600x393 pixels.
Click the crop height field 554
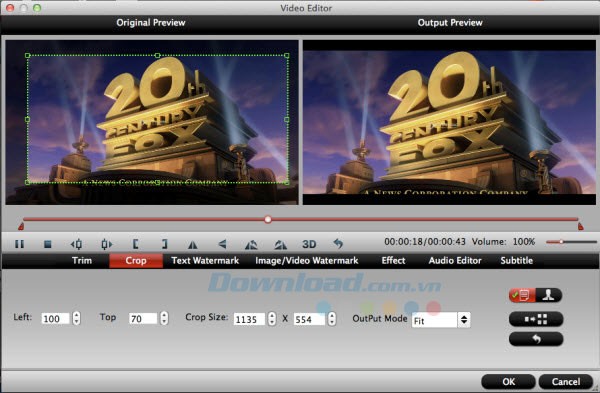pyautogui.click(x=309, y=319)
